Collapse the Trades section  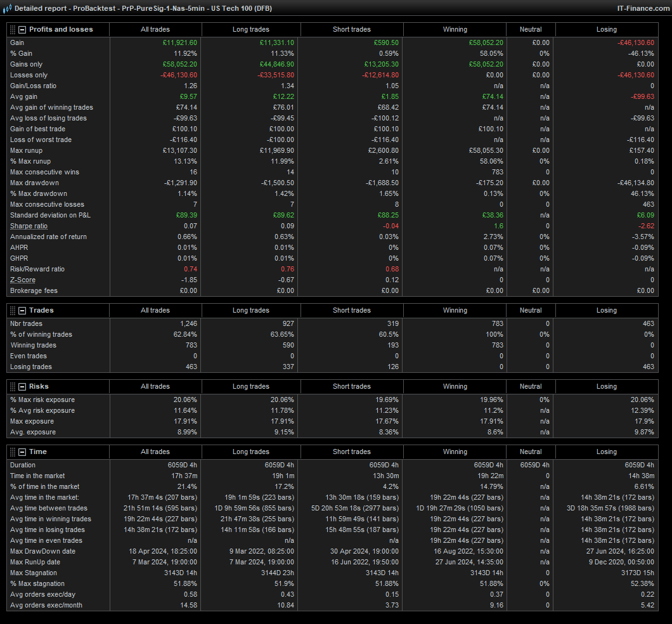click(x=22, y=311)
